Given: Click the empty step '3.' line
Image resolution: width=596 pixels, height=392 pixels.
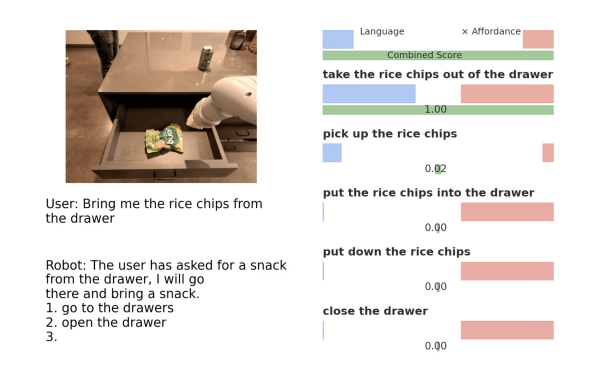Looking at the screenshot, I should tap(51, 337).
